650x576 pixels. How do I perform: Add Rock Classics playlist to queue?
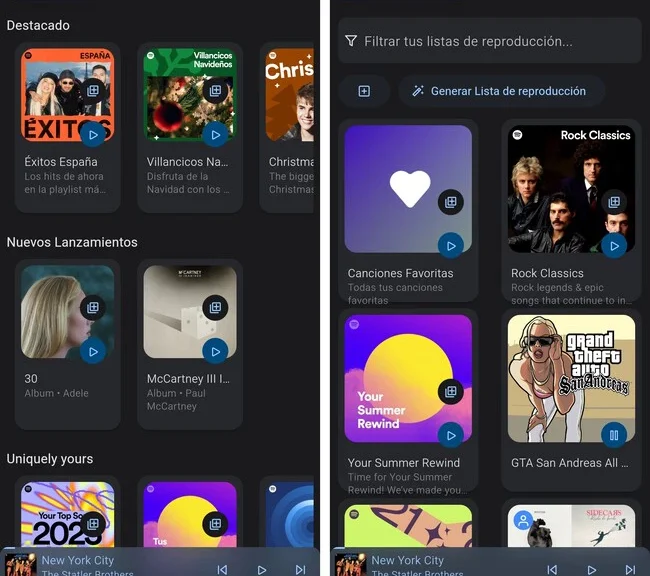tap(614, 202)
